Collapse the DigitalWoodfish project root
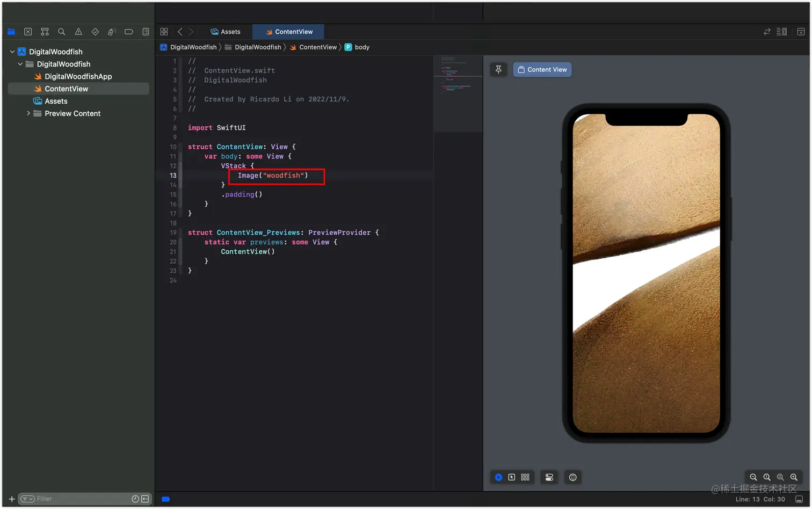 pos(12,52)
